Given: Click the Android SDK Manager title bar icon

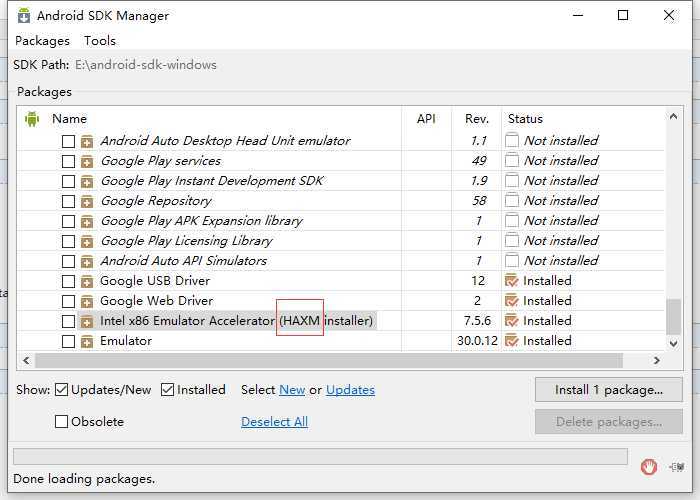Looking at the screenshot, I should pos(21,16).
